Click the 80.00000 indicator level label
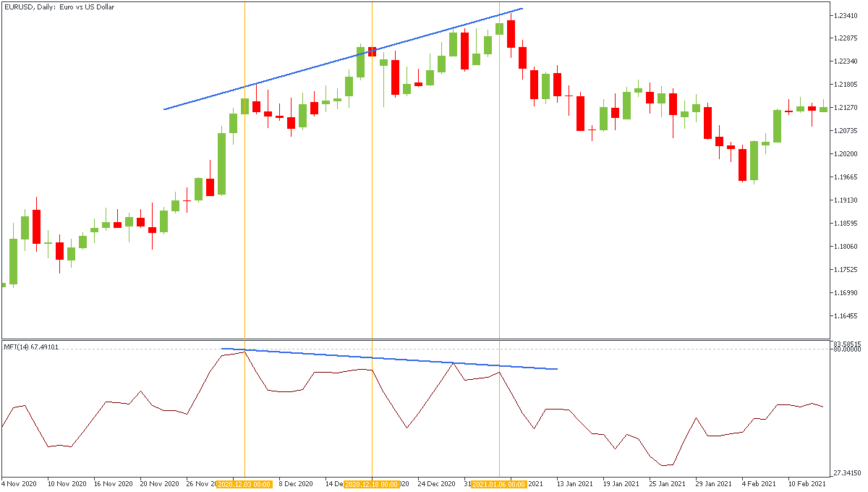 pyautogui.click(x=846, y=349)
